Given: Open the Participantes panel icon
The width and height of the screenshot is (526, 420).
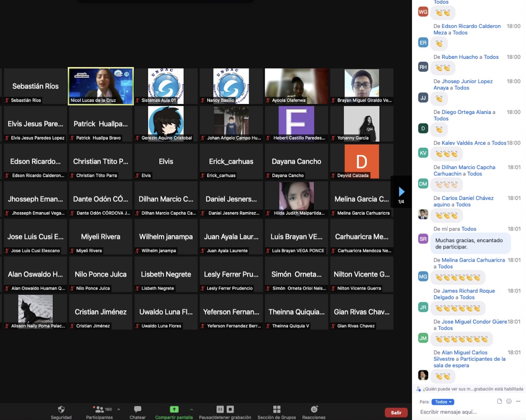Looking at the screenshot, I should [x=99, y=409].
